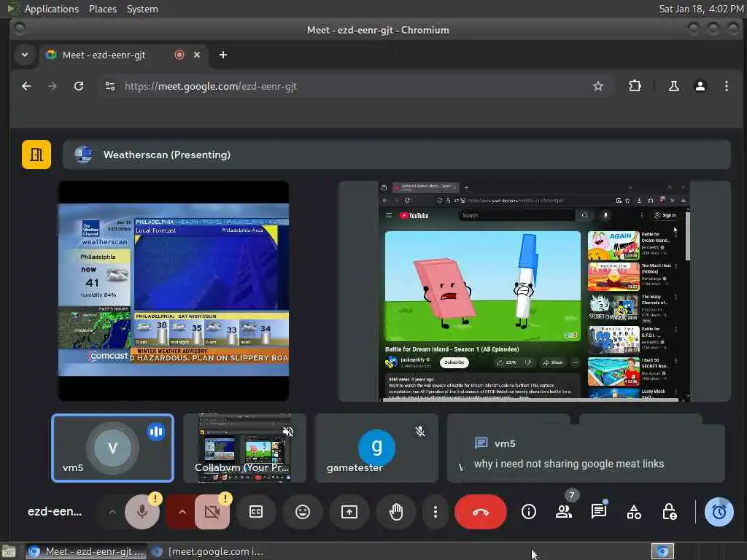Go forward in the browser

53,86
